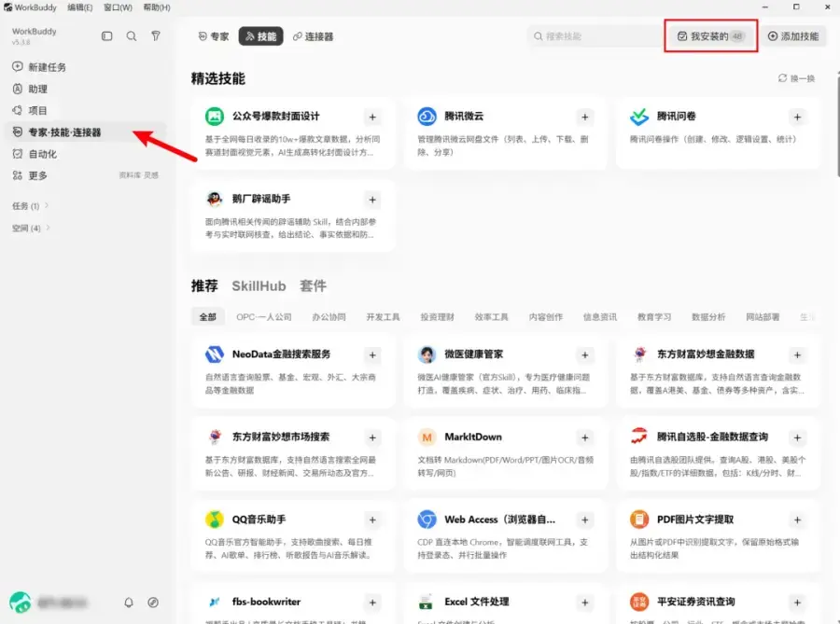840x624 pixels.
Task: Open the 编辑(E) menu
Action: [x=80, y=7]
